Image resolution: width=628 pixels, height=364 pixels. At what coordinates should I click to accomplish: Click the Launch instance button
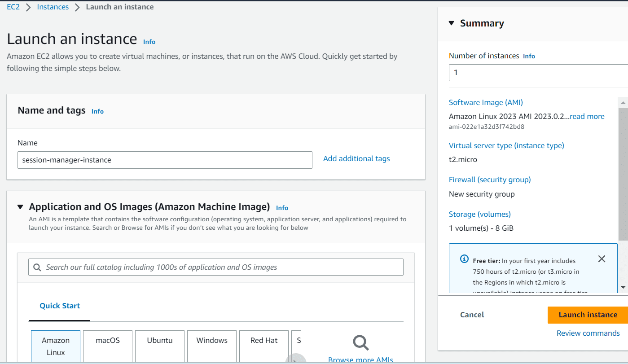(x=588, y=315)
